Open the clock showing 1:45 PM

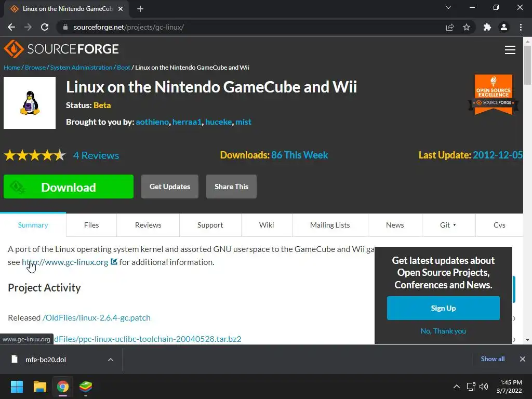[x=509, y=387]
